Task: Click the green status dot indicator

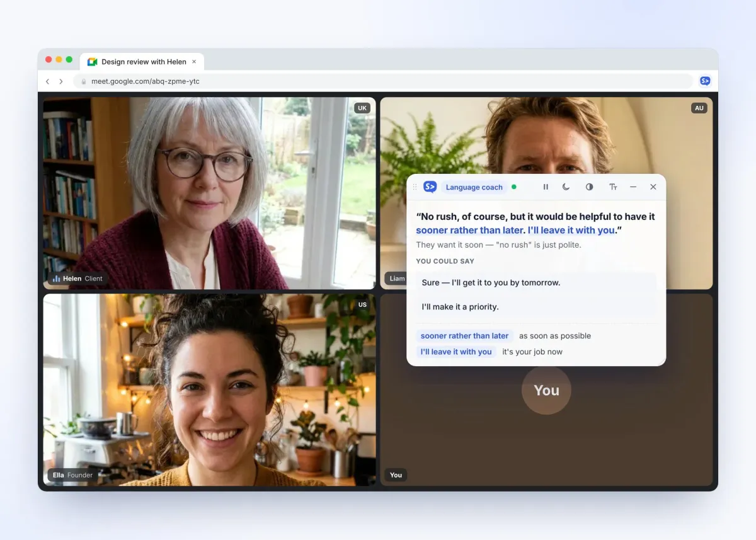Action: point(514,187)
